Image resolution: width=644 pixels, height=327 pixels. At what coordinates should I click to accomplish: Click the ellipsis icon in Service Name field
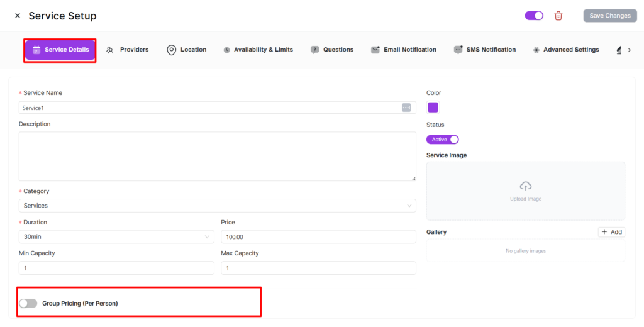pyautogui.click(x=406, y=108)
